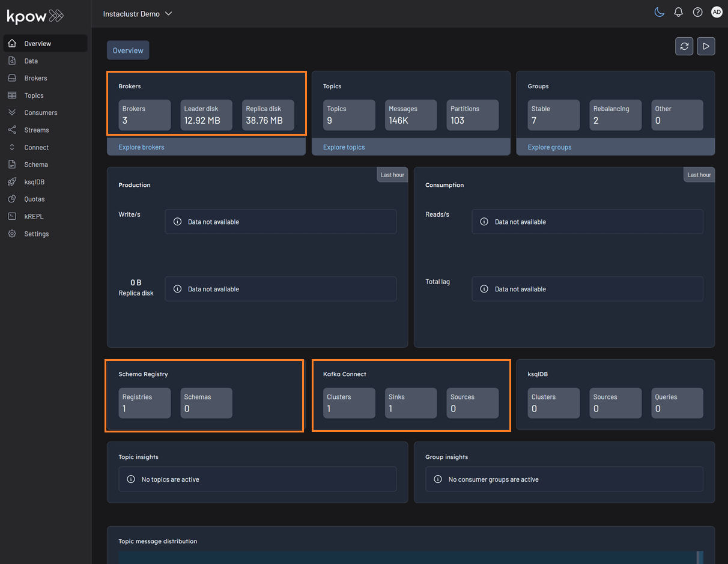This screenshot has width=728, height=564.
Task: Click the Settings gear icon in sidebar
Action: point(12,234)
